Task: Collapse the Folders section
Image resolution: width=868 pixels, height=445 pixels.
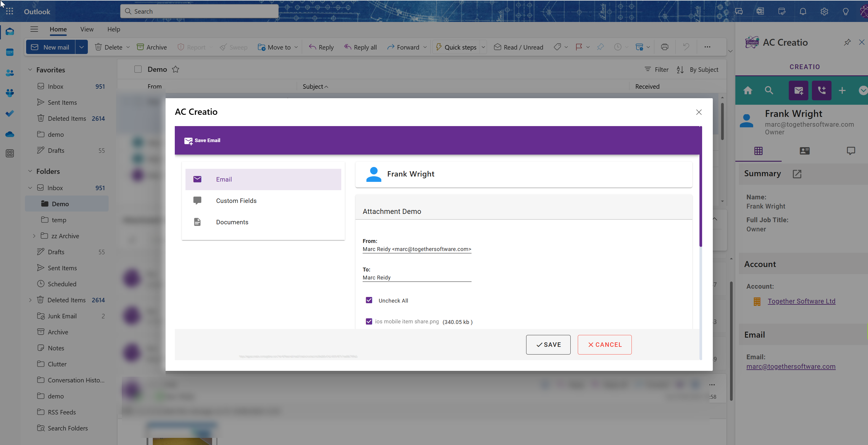Action: point(30,171)
